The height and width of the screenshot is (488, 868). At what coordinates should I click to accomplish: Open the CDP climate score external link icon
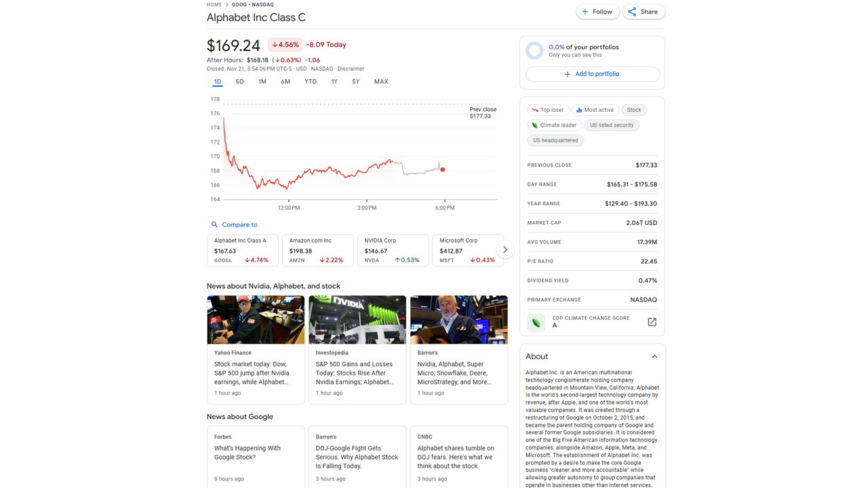[652, 322]
